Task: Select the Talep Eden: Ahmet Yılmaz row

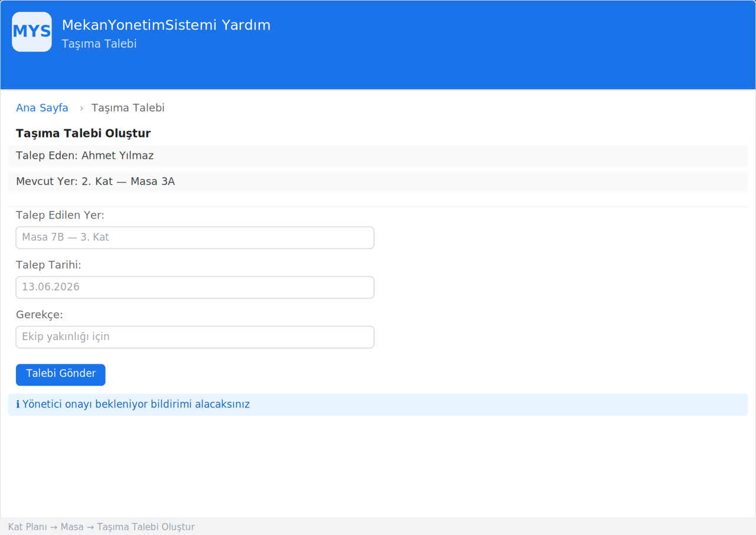Action: [x=378, y=156]
